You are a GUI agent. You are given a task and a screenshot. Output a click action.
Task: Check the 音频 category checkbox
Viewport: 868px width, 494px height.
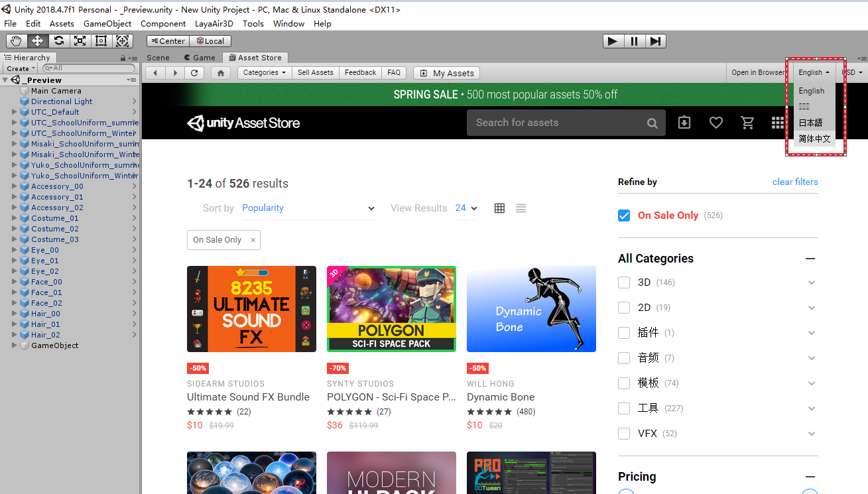[x=624, y=358]
